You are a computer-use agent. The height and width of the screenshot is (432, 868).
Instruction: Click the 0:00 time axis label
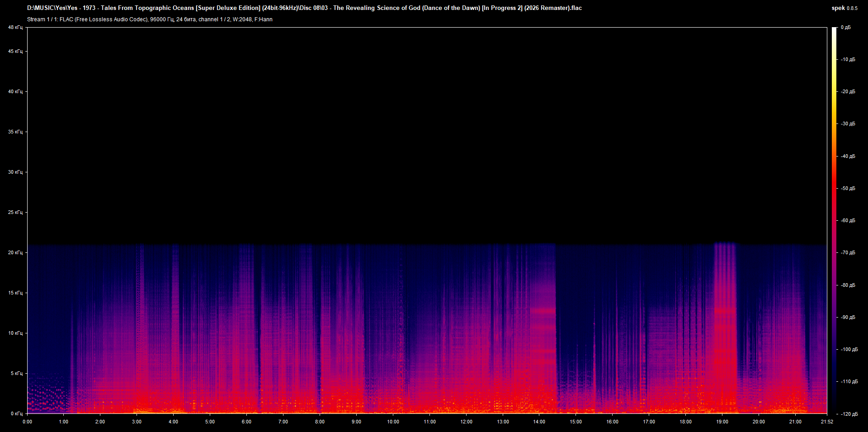[27, 422]
